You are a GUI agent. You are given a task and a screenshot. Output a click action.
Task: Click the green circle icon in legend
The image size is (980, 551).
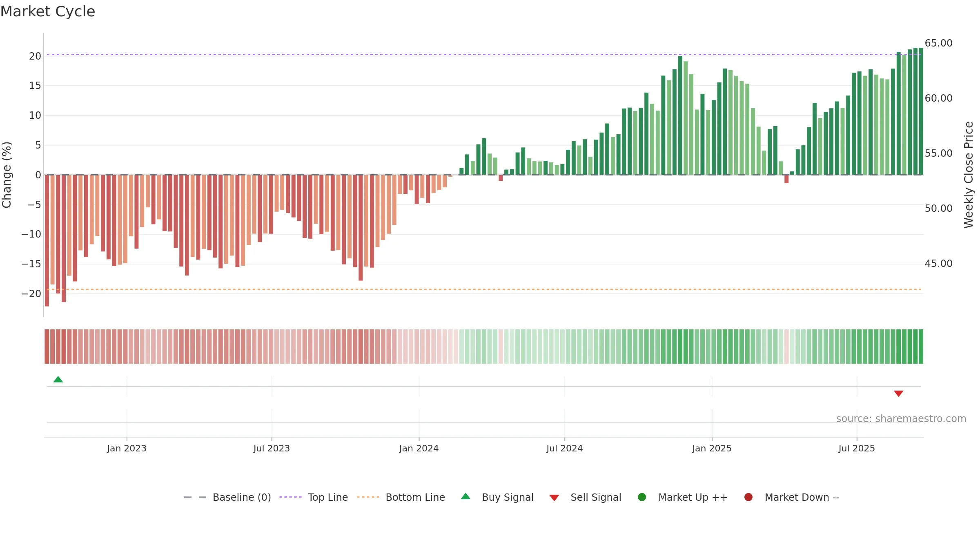642,497
